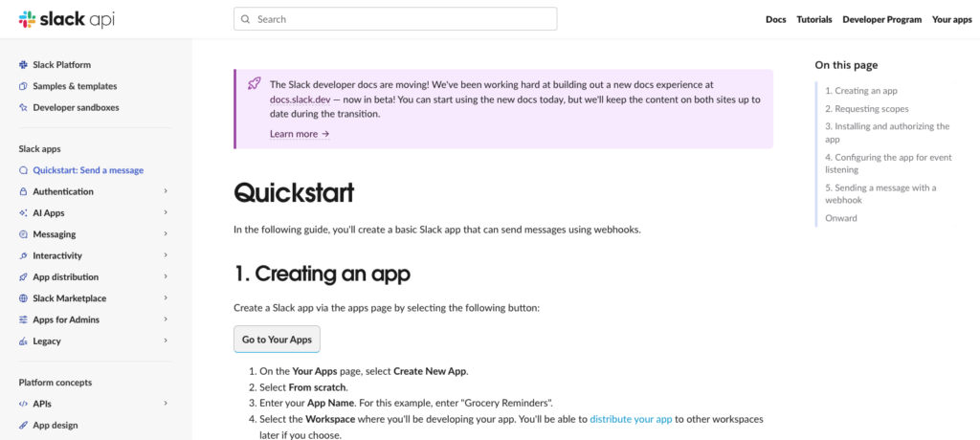The image size is (980, 440).
Task: Click the 'Slack apps' sidebar heading
Action: click(40, 149)
